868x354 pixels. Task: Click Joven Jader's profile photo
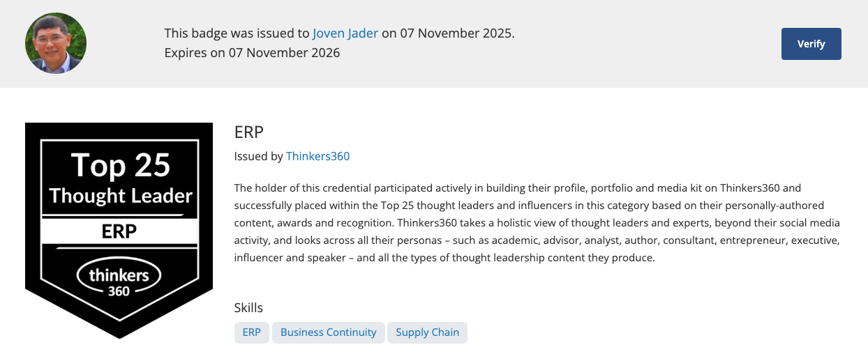click(x=56, y=43)
